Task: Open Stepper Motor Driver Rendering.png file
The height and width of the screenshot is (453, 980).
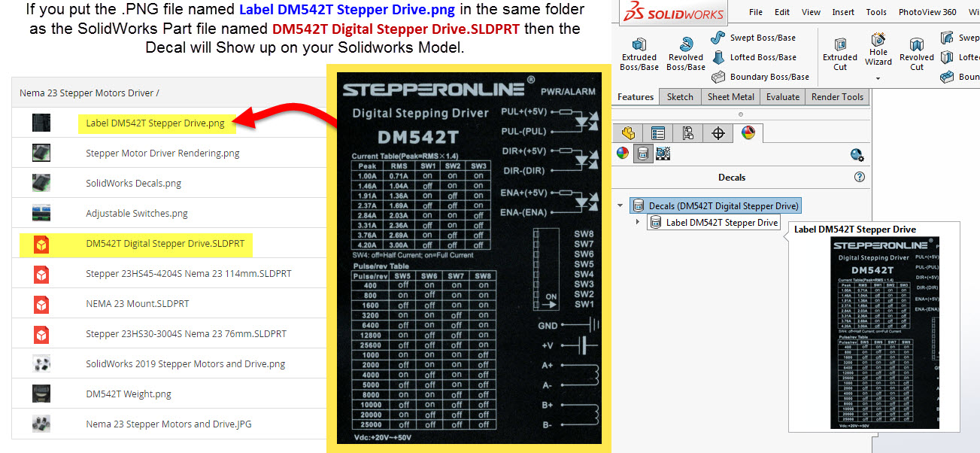Action: 162,154
